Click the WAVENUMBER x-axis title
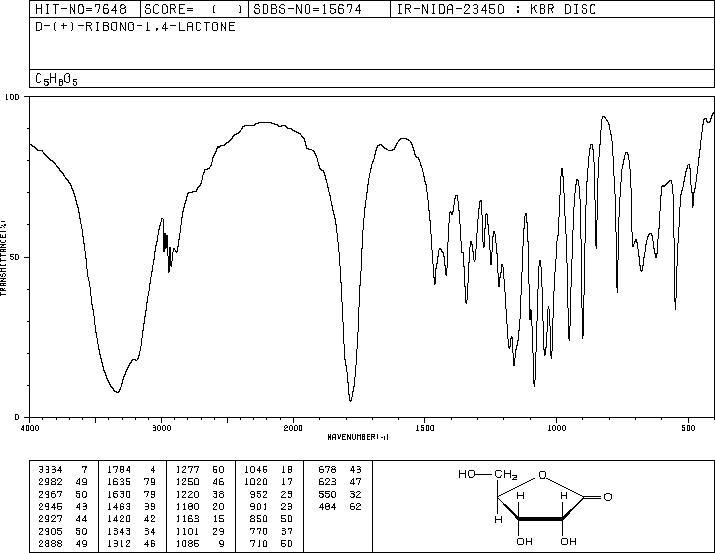The width and height of the screenshot is (715, 553). click(x=358, y=437)
